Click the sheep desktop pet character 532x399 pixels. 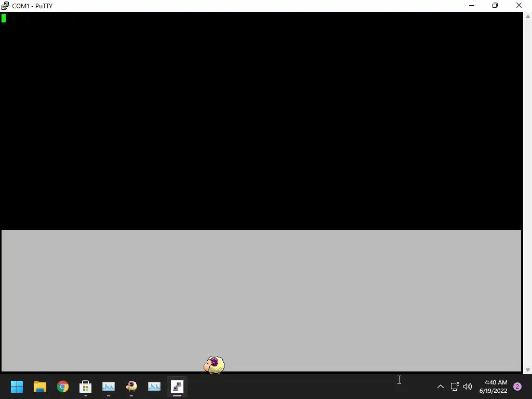click(x=214, y=364)
